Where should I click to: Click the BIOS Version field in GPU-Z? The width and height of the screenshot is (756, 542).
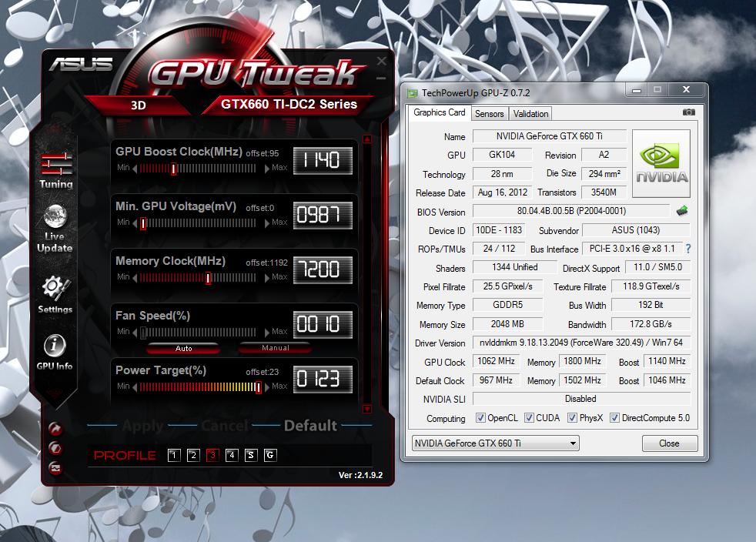[x=571, y=211]
